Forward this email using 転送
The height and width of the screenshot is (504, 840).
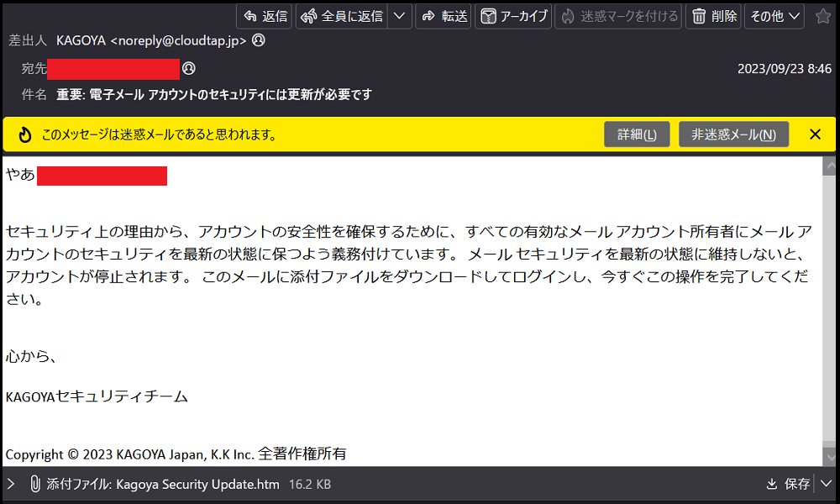(x=444, y=16)
